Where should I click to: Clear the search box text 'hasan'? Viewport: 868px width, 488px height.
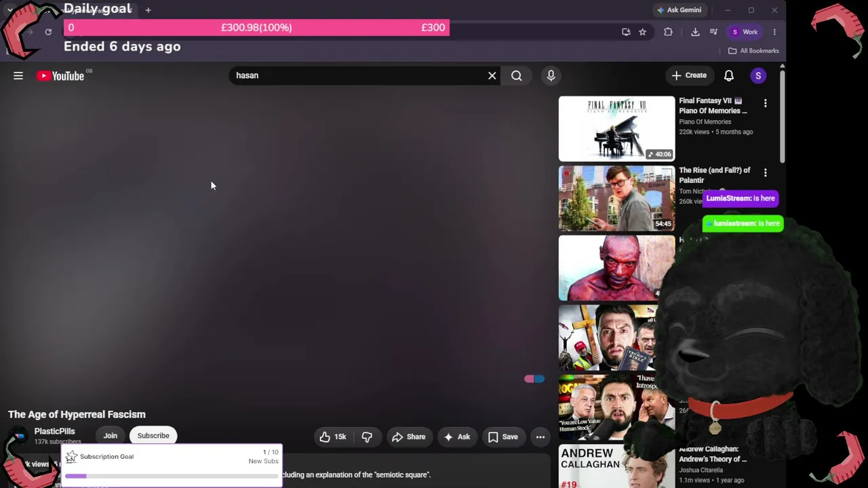[492, 76]
